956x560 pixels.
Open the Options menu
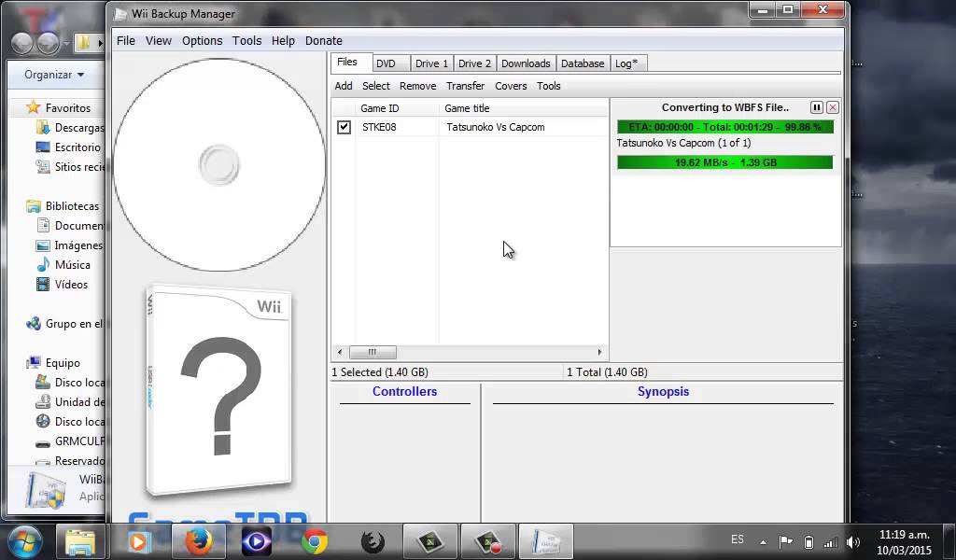click(202, 40)
